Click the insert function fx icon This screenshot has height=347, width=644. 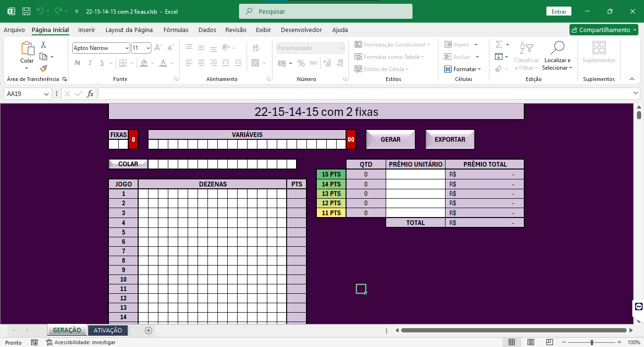90,94
